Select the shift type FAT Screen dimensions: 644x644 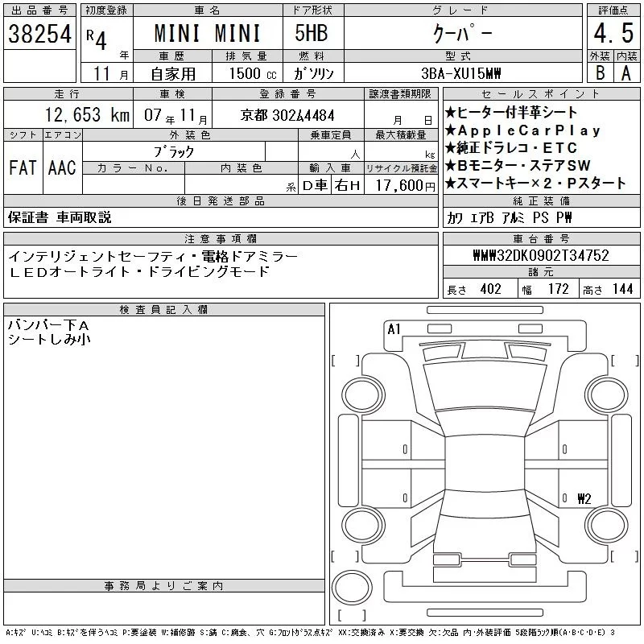coord(23,167)
